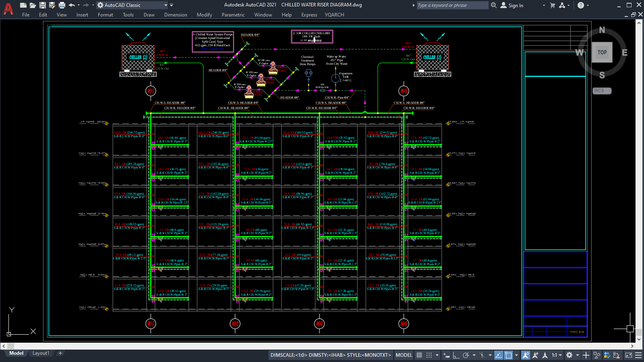The height and width of the screenshot is (362, 644).
Task: Click the TOP face of the ViewCube
Action: point(602,52)
